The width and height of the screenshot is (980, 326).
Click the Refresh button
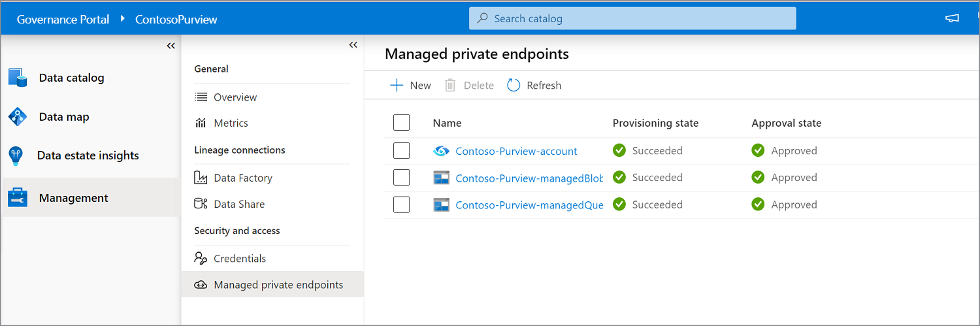[x=534, y=85]
